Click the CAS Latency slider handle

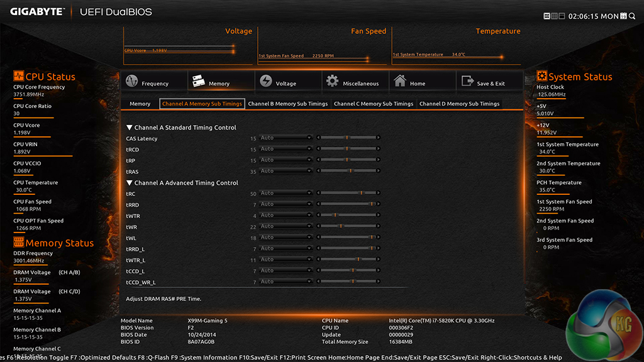347,138
